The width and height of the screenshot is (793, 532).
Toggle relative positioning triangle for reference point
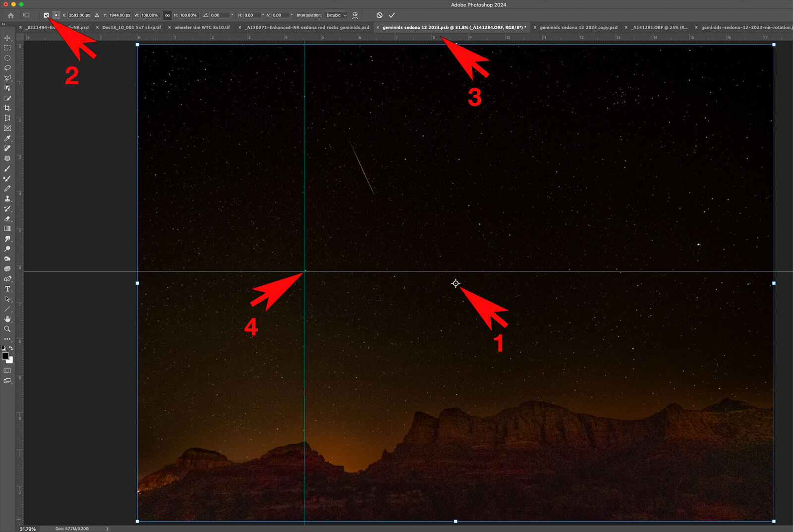[x=97, y=15]
